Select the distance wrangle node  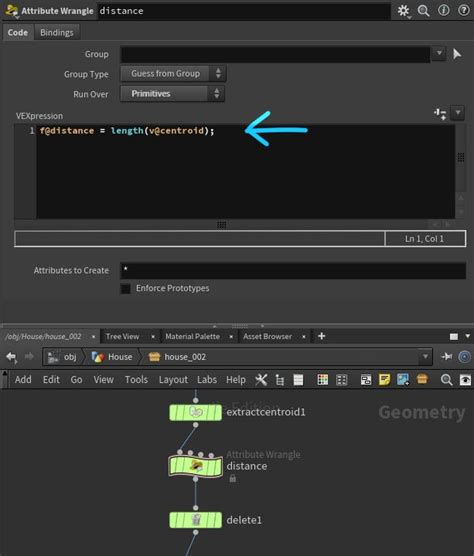(x=195, y=466)
